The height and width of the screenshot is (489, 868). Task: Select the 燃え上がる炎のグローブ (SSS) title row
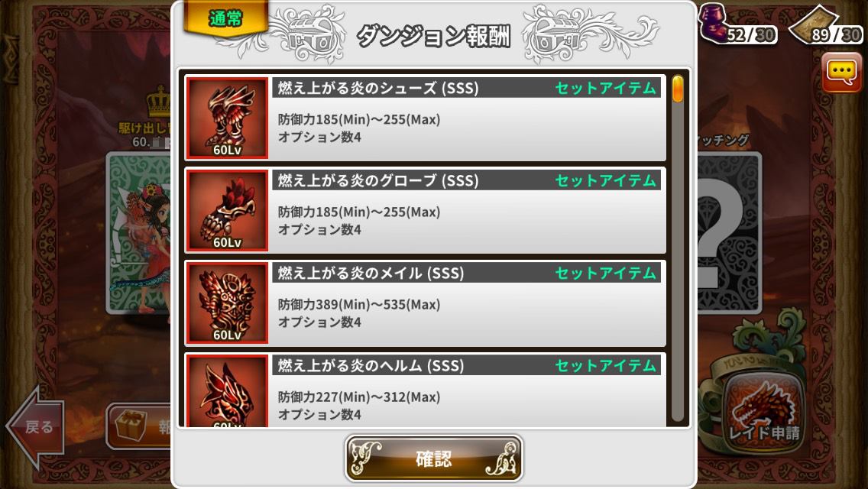(x=466, y=180)
